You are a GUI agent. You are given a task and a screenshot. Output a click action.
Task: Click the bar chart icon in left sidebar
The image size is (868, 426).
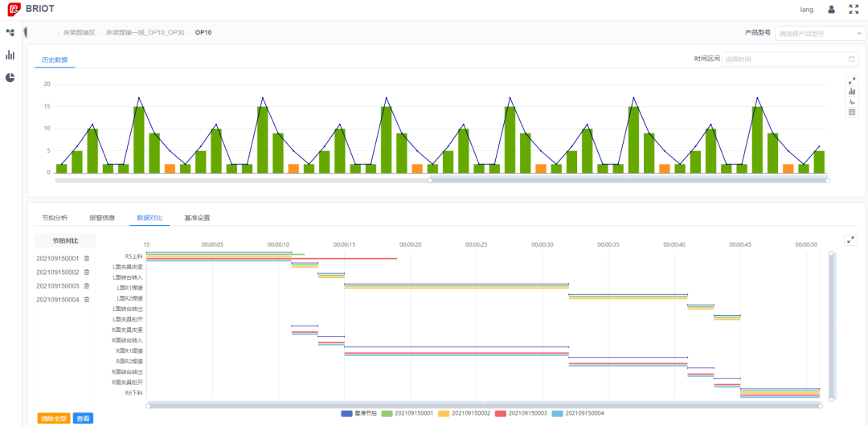(10, 55)
